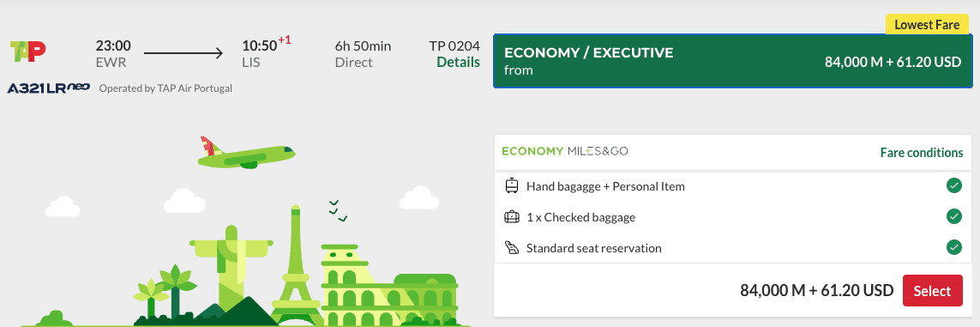980x327 pixels.
Task: Select the 84,000 M economy fare
Action: click(x=933, y=291)
